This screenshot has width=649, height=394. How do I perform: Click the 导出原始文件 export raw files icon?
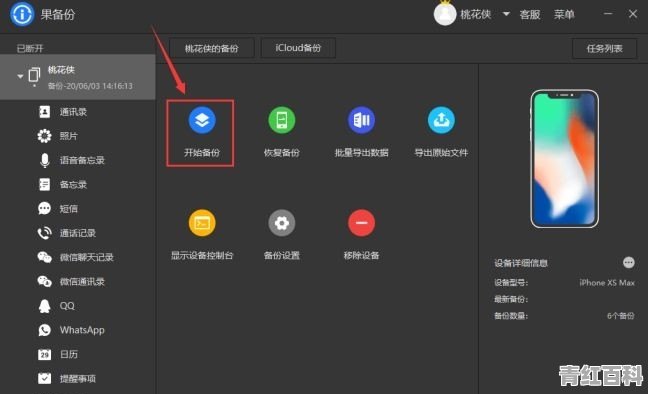point(441,120)
